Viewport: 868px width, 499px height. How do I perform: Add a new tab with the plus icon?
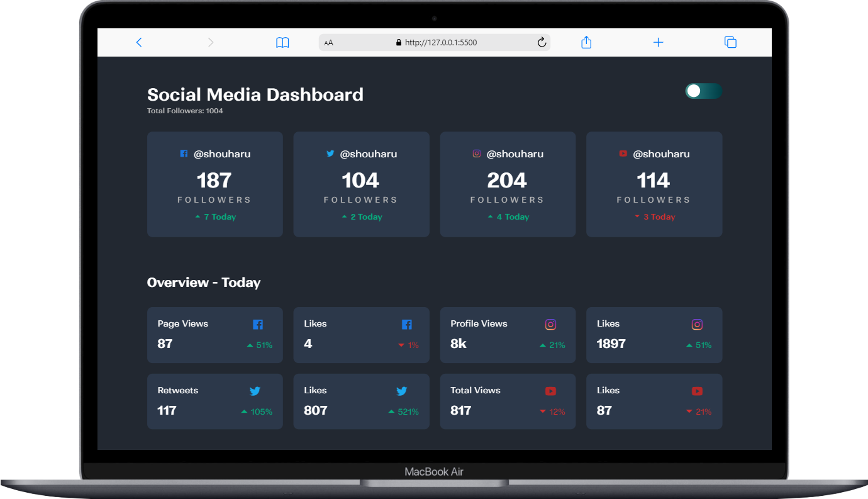tap(658, 42)
